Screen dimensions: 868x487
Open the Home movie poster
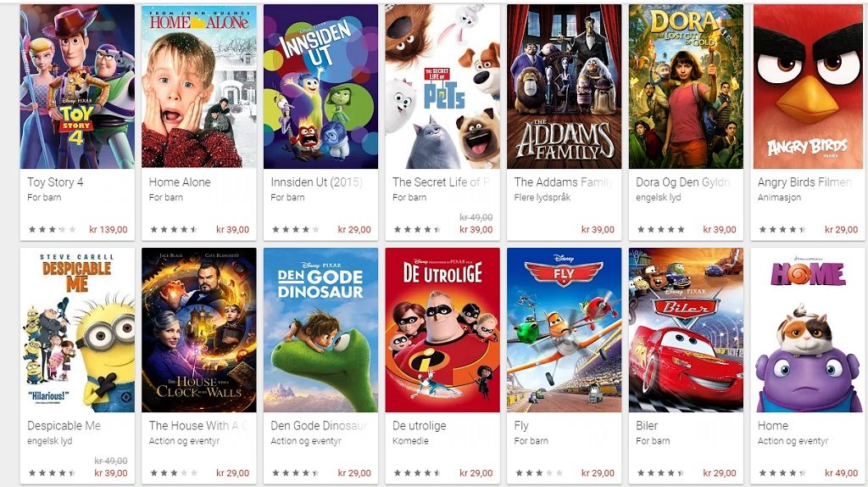808,330
